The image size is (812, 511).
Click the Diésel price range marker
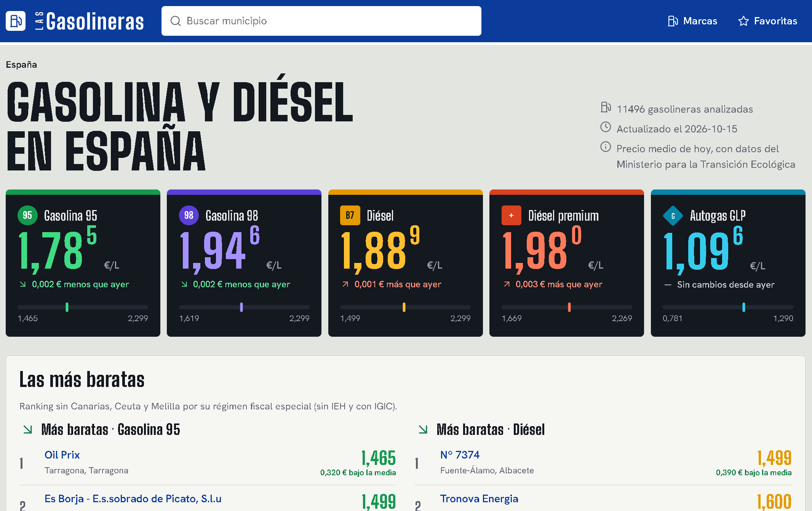point(404,307)
